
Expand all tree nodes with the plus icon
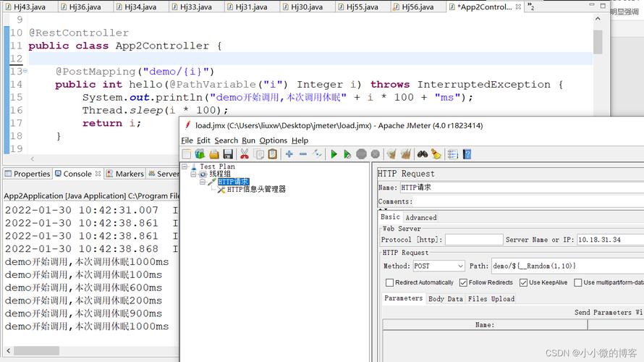289,154
